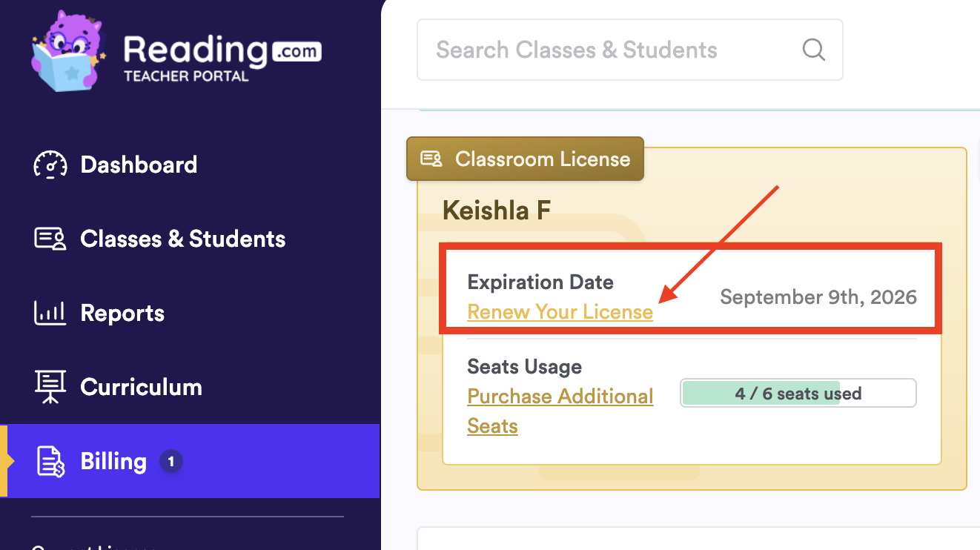Click the Billing notification badge

point(170,462)
